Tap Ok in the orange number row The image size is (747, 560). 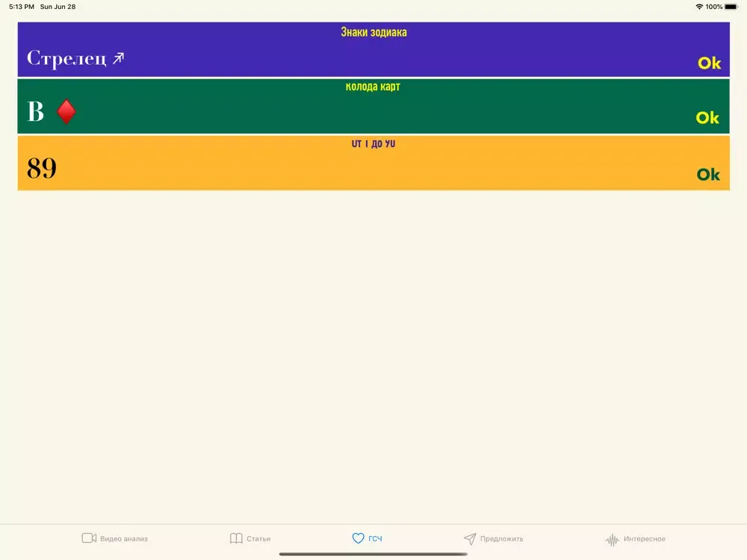tap(708, 174)
